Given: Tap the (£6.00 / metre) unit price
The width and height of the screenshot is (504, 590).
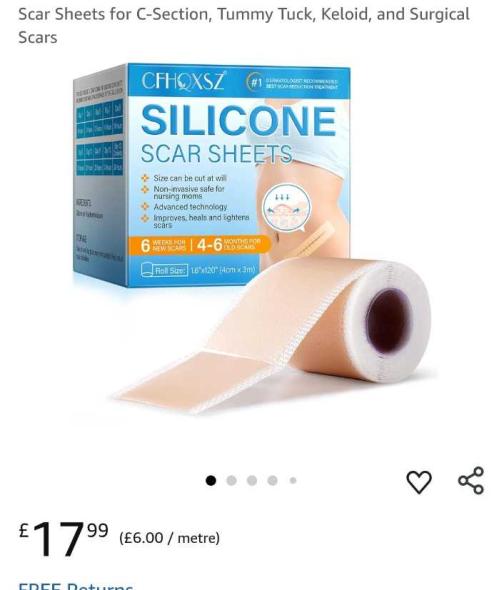Looking at the screenshot, I should 169,538.
